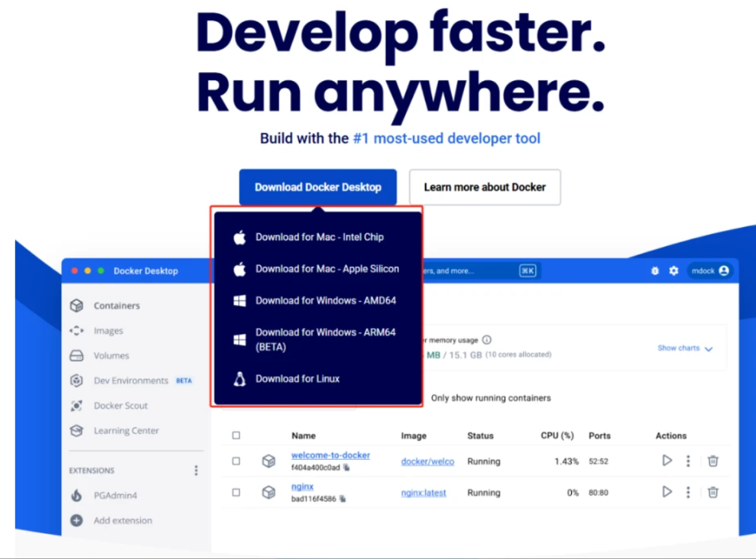The width and height of the screenshot is (756, 559).
Task: Open the nginx container link
Action: click(x=302, y=487)
